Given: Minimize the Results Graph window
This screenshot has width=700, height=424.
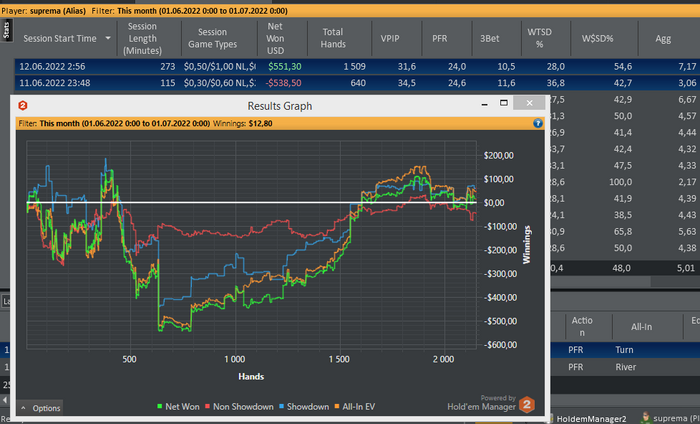Looking at the screenshot, I should (484, 104).
